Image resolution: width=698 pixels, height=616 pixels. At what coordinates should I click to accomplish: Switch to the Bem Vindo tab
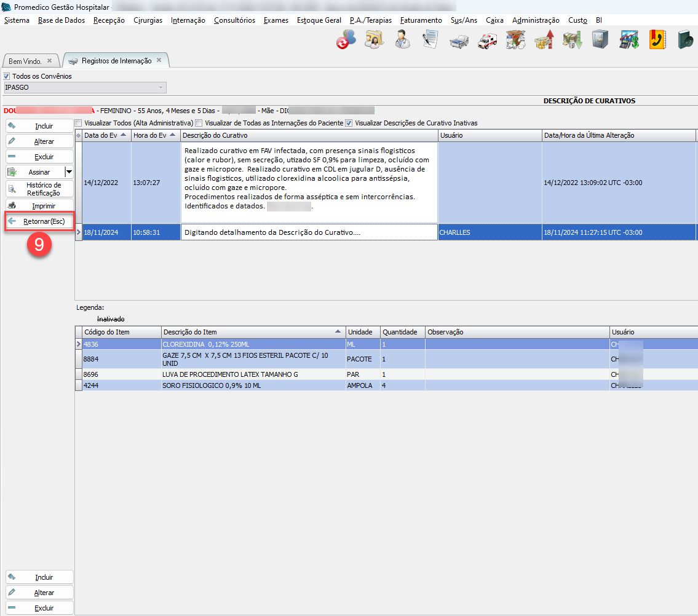point(25,61)
